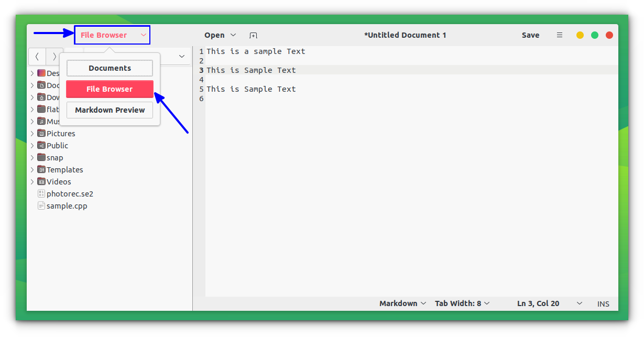
Task: Click the sample.cpp file icon
Action: tap(41, 205)
